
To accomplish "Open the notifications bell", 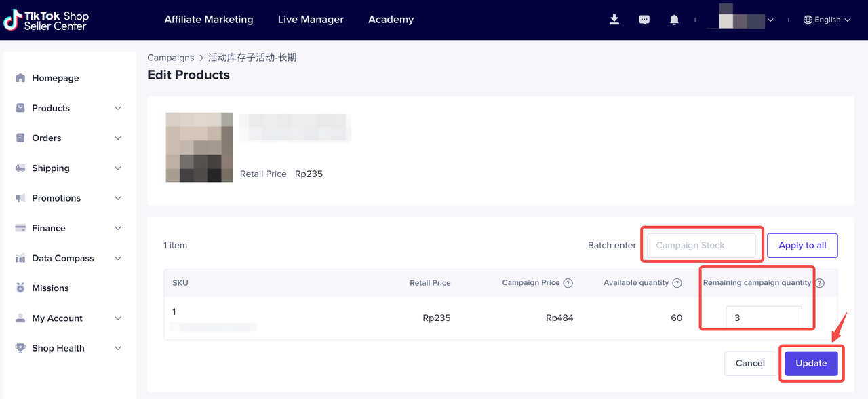I will pyautogui.click(x=674, y=20).
